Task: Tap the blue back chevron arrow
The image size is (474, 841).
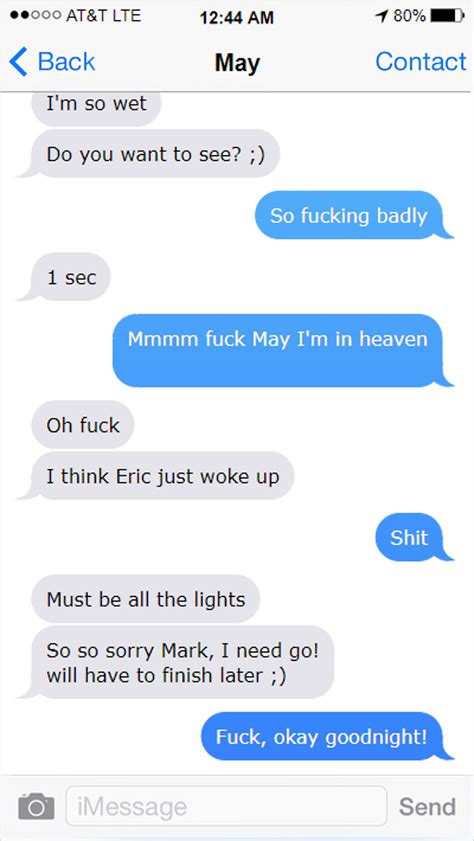Action: pos(18,62)
